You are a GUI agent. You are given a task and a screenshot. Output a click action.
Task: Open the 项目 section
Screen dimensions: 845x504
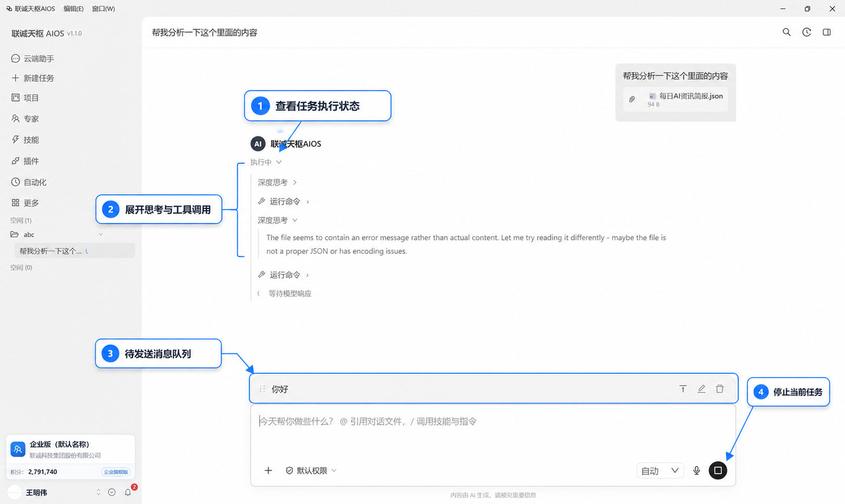tap(25, 98)
